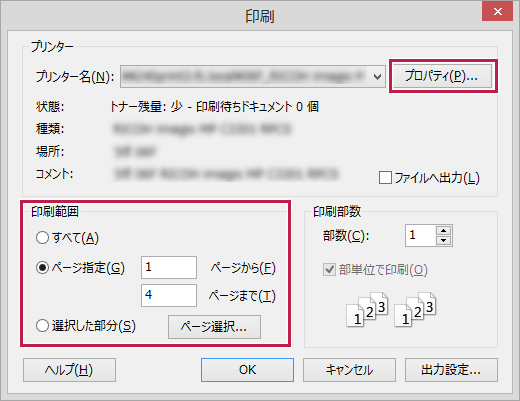Open the 出力設定 output settings
The width and height of the screenshot is (520, 401).
click(x=451, y=370)
